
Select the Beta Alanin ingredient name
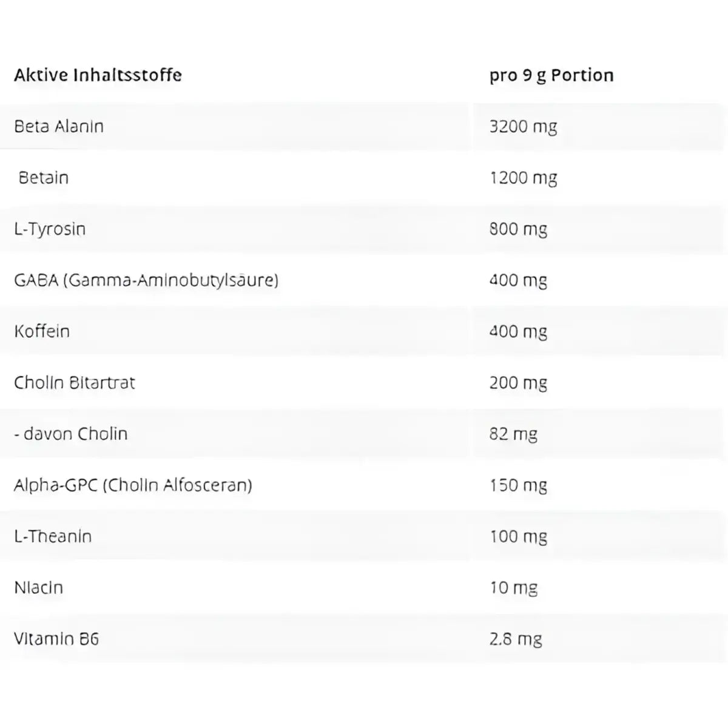tap(59, 126)
